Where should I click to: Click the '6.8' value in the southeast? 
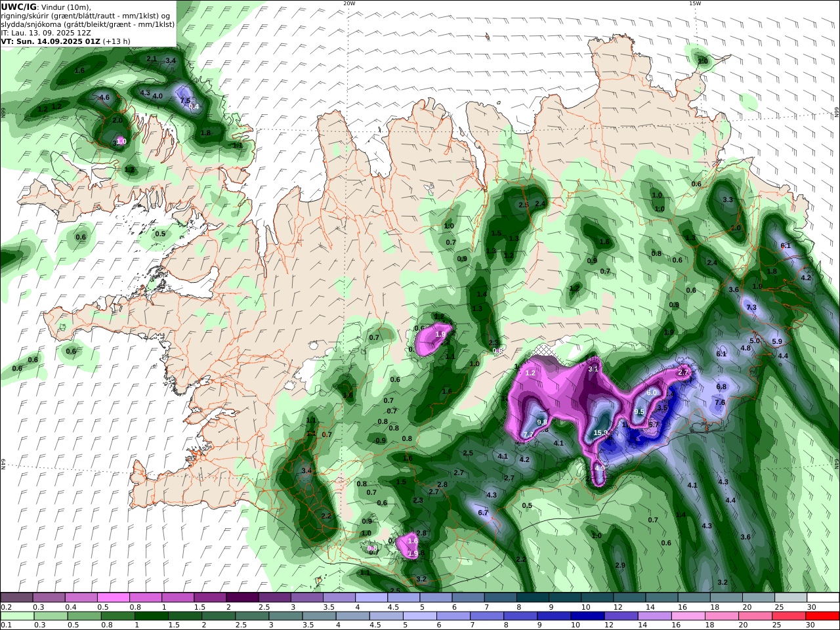point(721,387)
